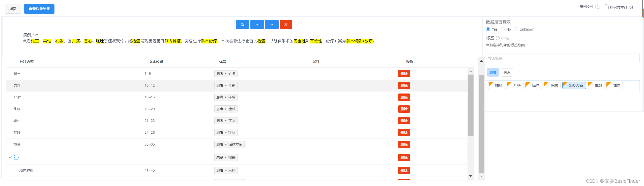
Task: Click the 患者 ▸ 疾病 tag cell
Action: (226, 171)
